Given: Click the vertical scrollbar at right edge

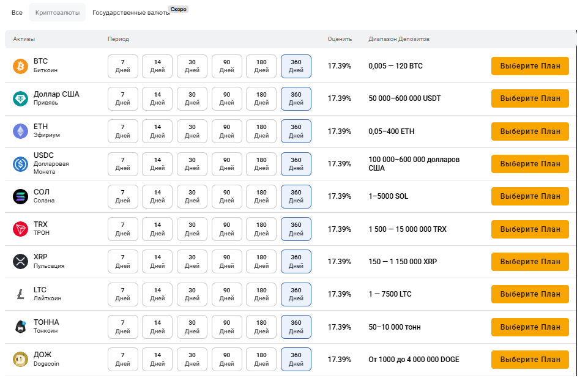Looking at the screenshot, I should click(577, 203).
